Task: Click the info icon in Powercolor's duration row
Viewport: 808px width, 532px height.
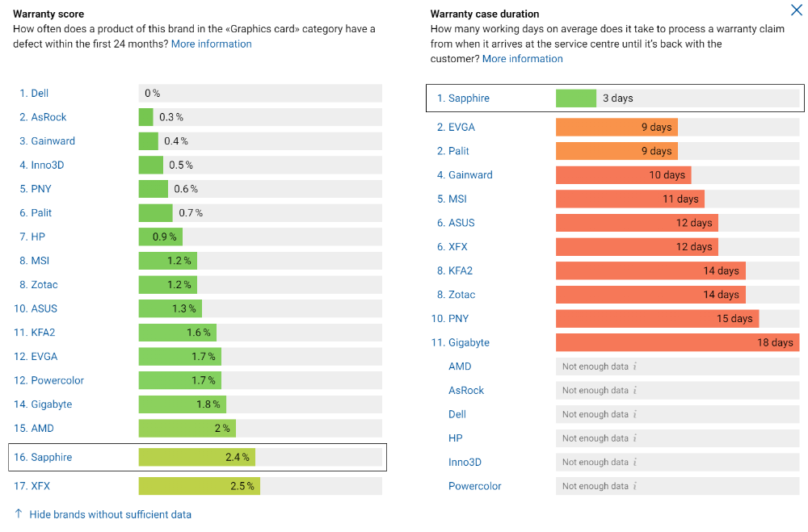Action: point(635,486)
